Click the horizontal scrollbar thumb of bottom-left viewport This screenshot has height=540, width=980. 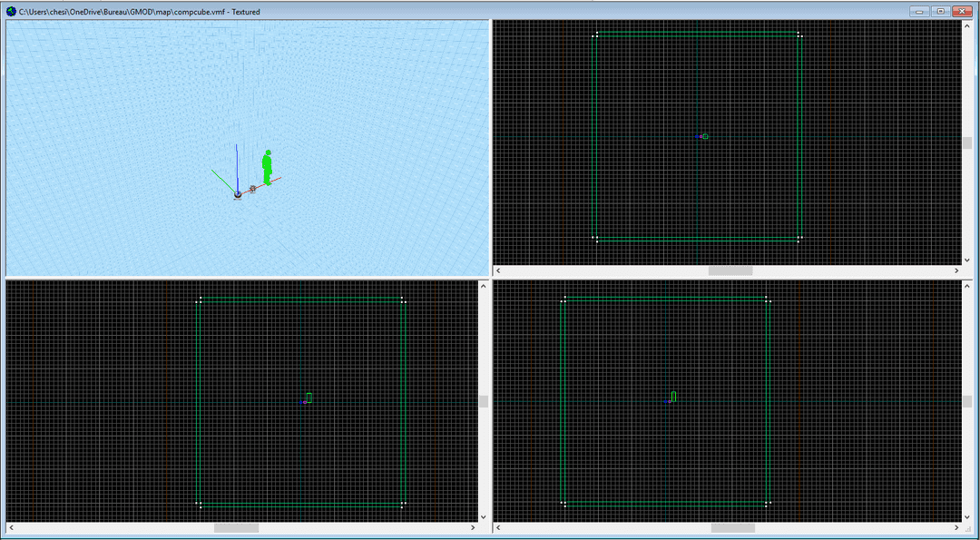(x=236, y=528)
